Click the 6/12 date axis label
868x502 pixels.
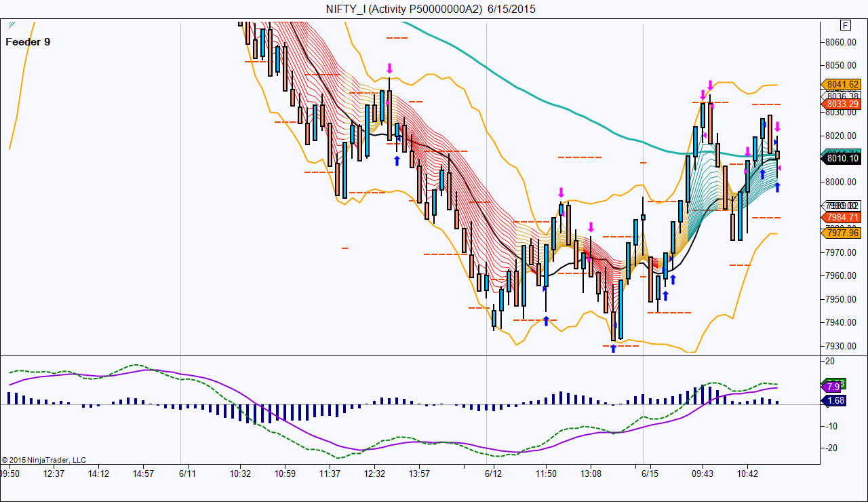click(x=494, y=474)
